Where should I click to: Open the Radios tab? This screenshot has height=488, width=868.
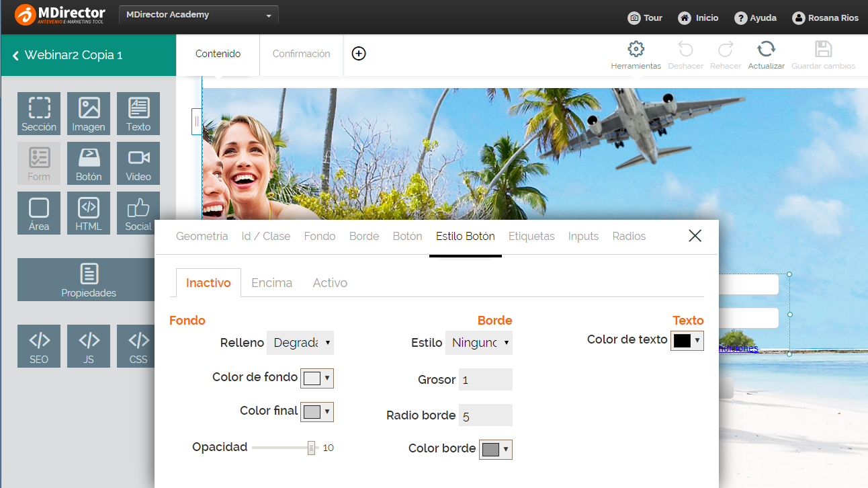[x=629, y=236]
